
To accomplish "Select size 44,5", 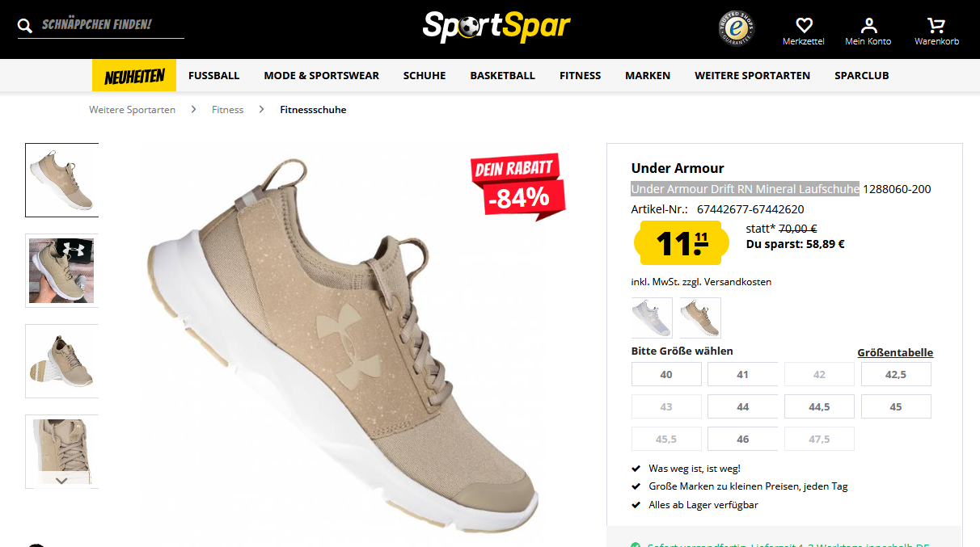I will coord(819,406).
